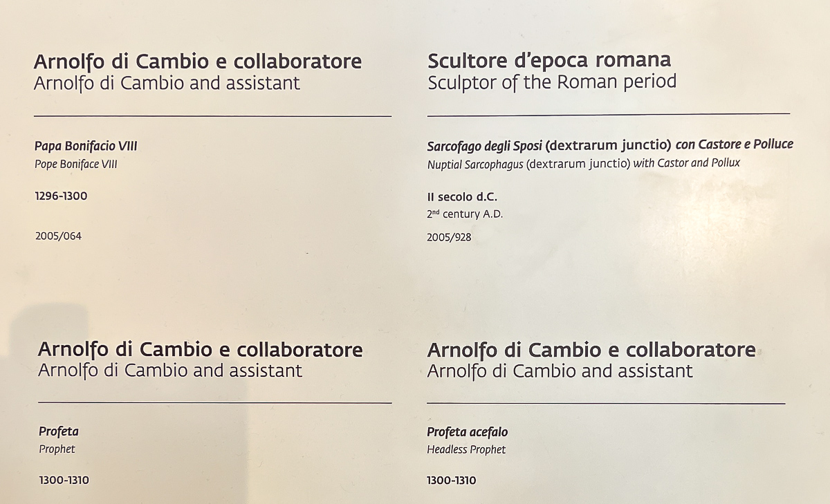Select the 'Prophet' English translation
The width and height of the screenshot is (830, 504).
(57, 449)
